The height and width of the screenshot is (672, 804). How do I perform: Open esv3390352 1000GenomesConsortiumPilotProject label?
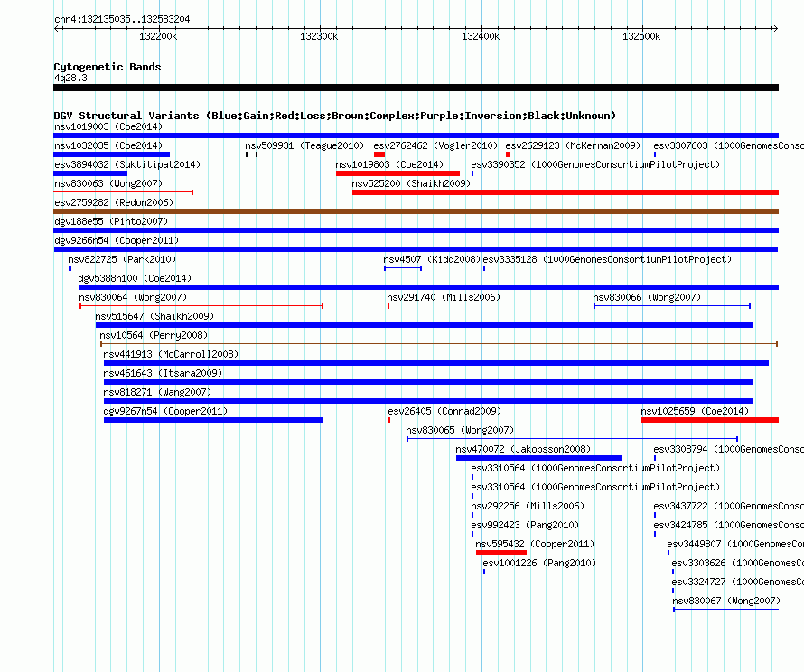[595, 164]
